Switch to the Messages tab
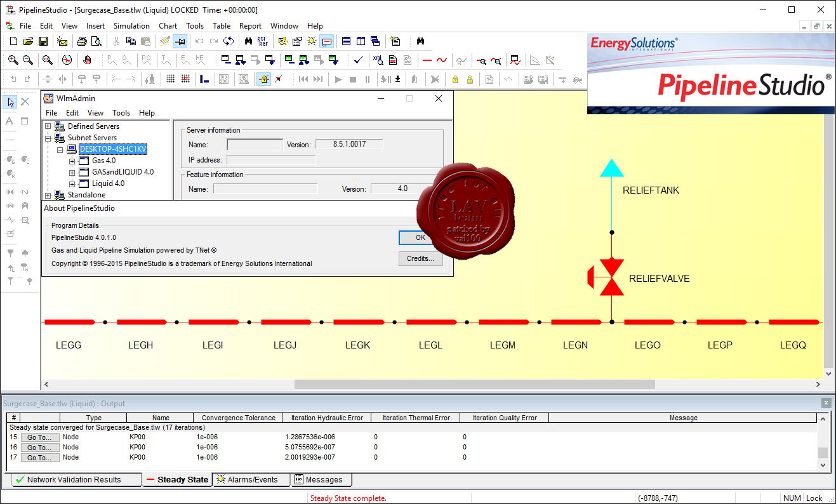This screenshot has width=836, height=504. point(322,480)
